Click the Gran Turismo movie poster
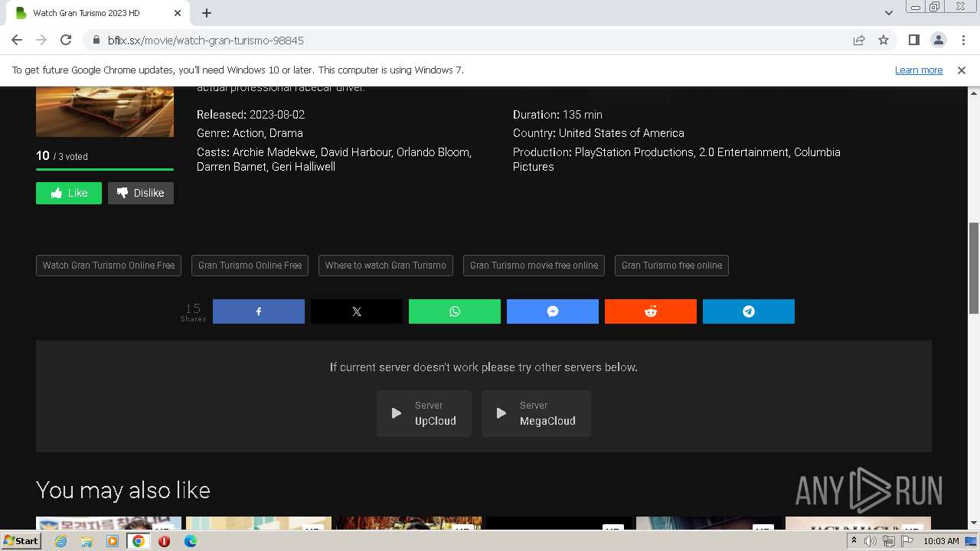Image resolution: width=980 pixels, height=551 pixels. [x=105, y=112]
